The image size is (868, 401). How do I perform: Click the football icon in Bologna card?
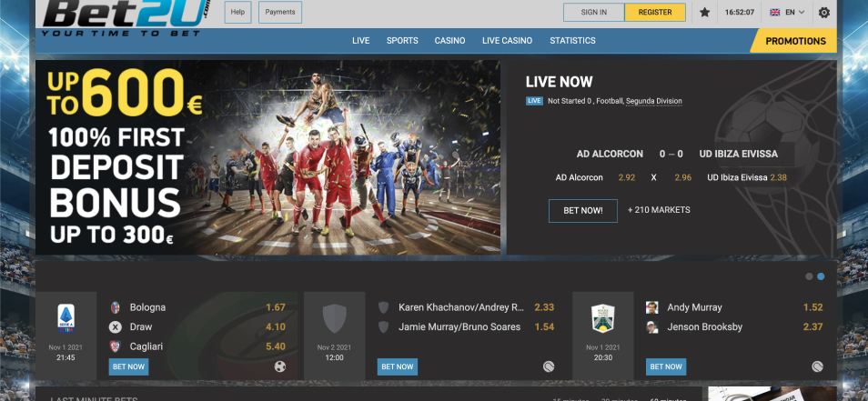point(280,366)
